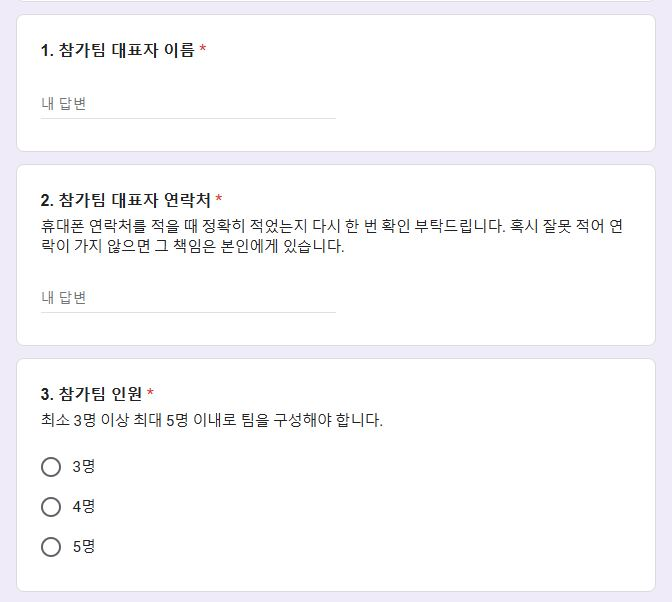Screen dimensions: 672x602
Task: Click the '내 답변' placeholder in question 2
Action: point(64,298)
